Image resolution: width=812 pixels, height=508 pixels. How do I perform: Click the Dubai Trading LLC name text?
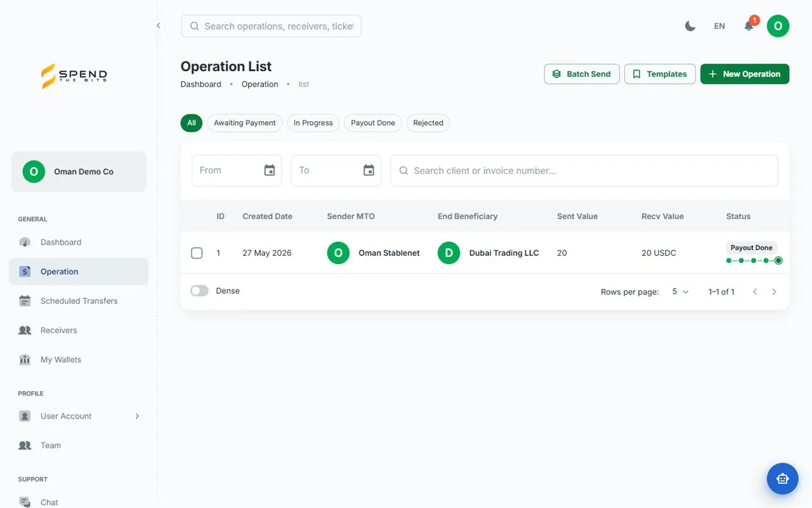pos(504,253)
